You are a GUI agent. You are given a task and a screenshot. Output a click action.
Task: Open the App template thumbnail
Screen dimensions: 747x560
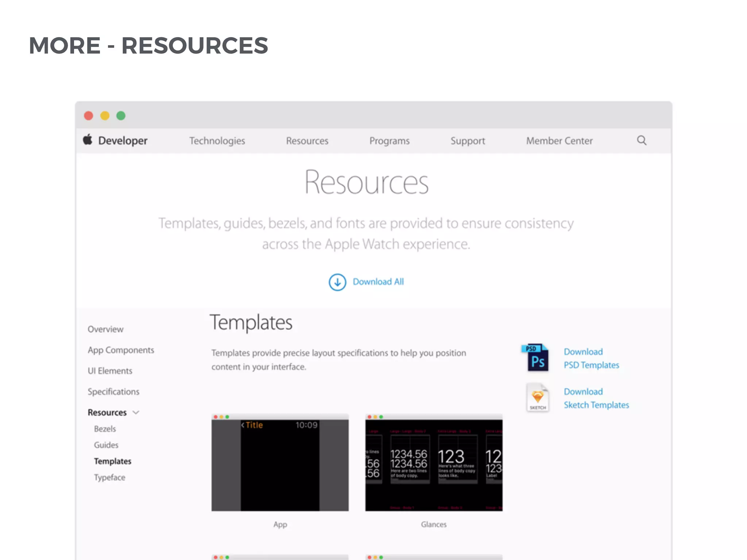[280, 463]
